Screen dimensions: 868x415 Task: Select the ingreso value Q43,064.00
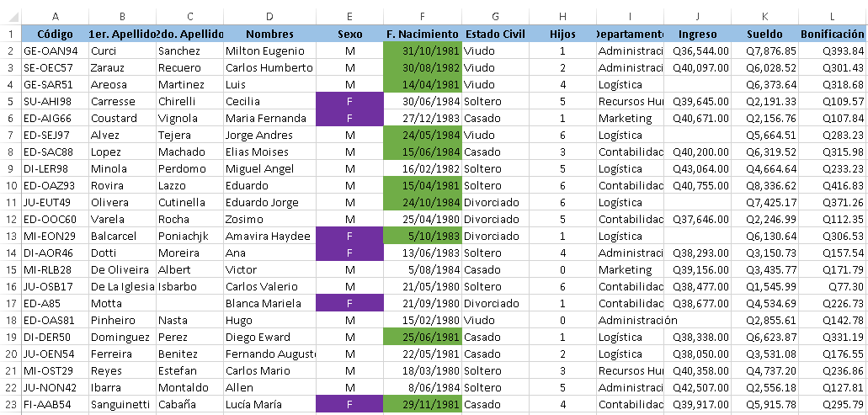(x=697, y=168)
